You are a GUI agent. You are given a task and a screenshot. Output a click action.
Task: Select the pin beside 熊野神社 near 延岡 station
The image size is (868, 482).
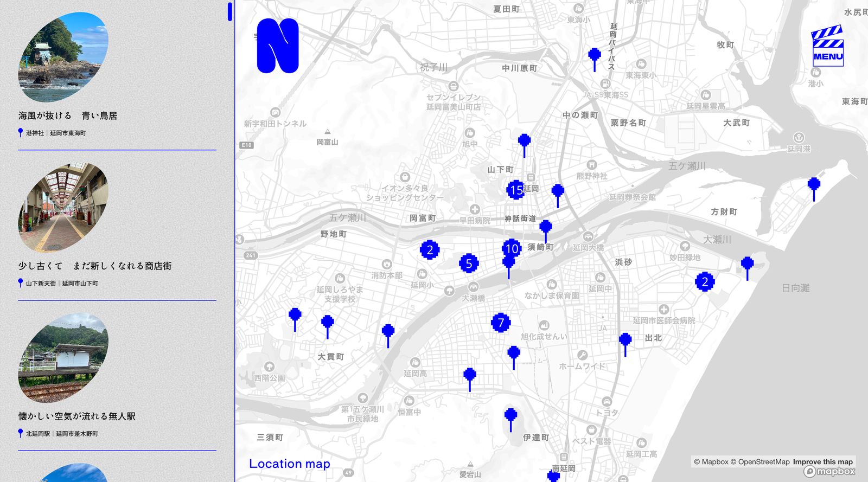[558, 195]
